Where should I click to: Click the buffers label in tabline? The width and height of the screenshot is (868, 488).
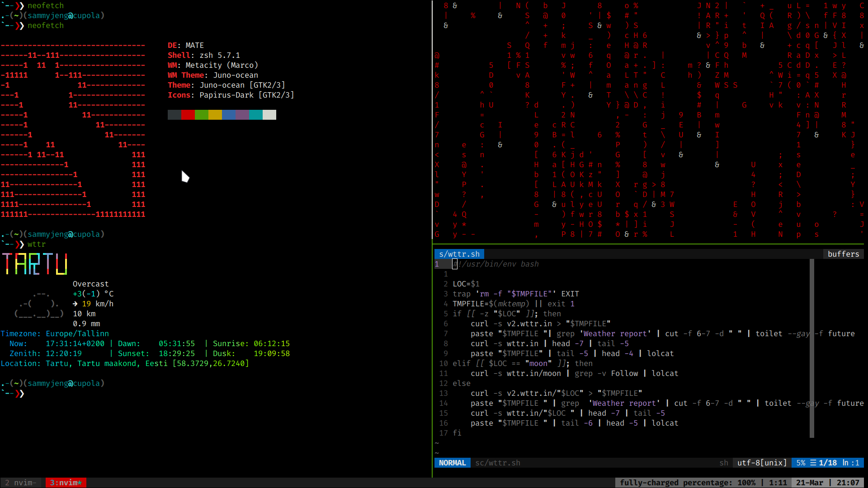coord(843,254)
